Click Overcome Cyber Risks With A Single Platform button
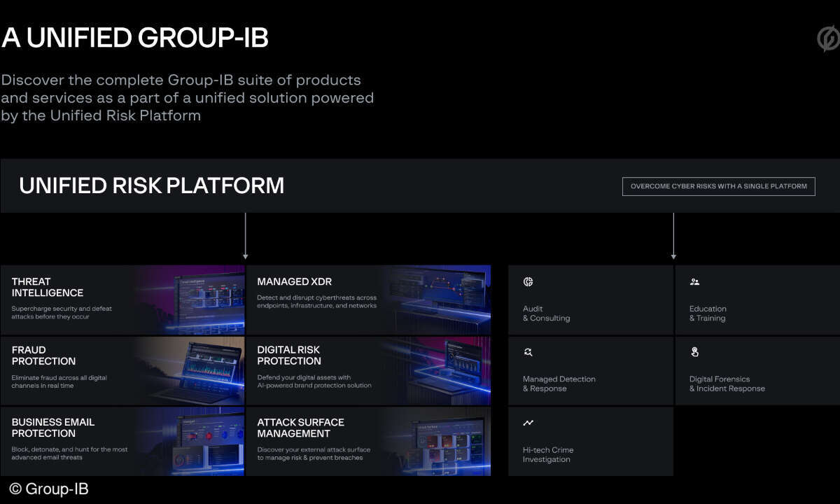The width and height of the screenshot is (840, 504). click(x=719, y=186)
